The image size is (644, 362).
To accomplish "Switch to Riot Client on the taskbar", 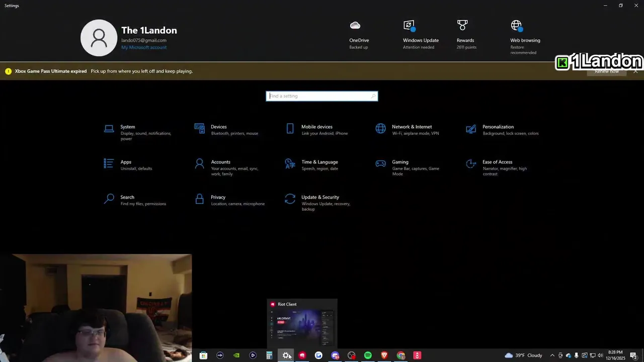I will point(302,355).
